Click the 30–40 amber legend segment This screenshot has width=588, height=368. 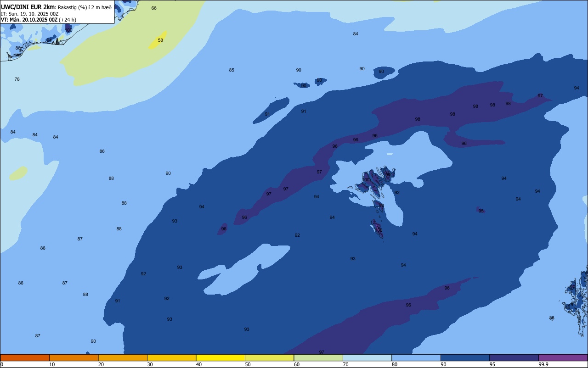[x=171, y=357]
